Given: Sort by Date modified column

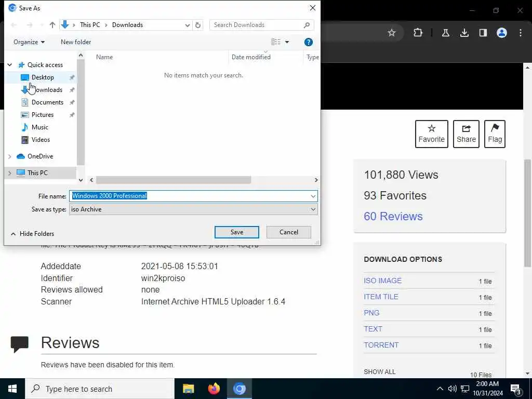Looking at the screenshot, I should click(251, 57).
